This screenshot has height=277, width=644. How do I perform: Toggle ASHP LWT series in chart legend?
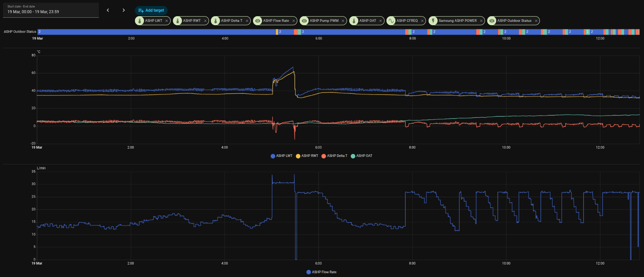[281, 156]
